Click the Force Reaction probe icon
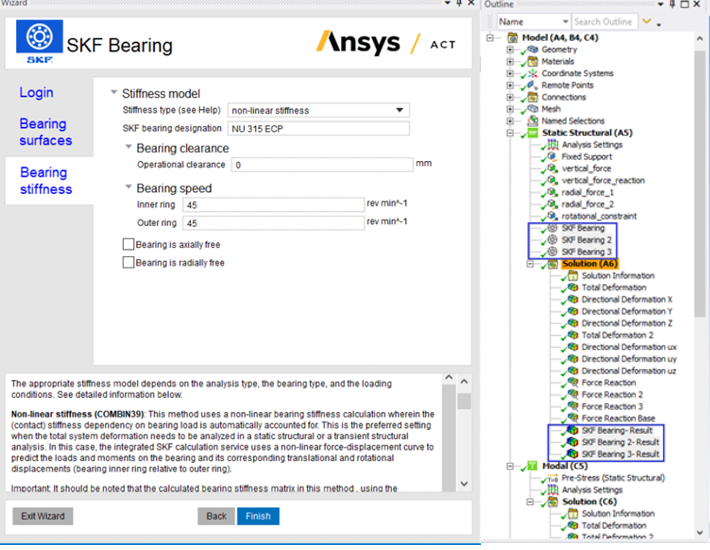710x550 pixels. coord(573,383)
